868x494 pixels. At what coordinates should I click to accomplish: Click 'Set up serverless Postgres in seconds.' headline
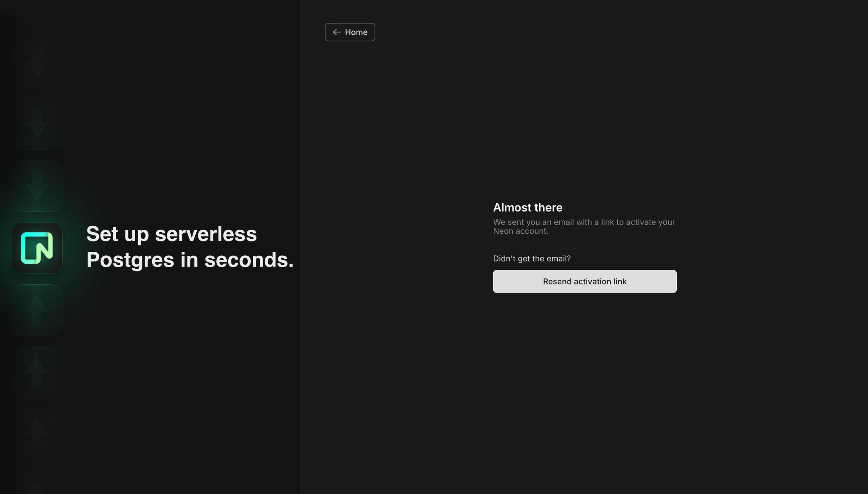tap(190, 247)
